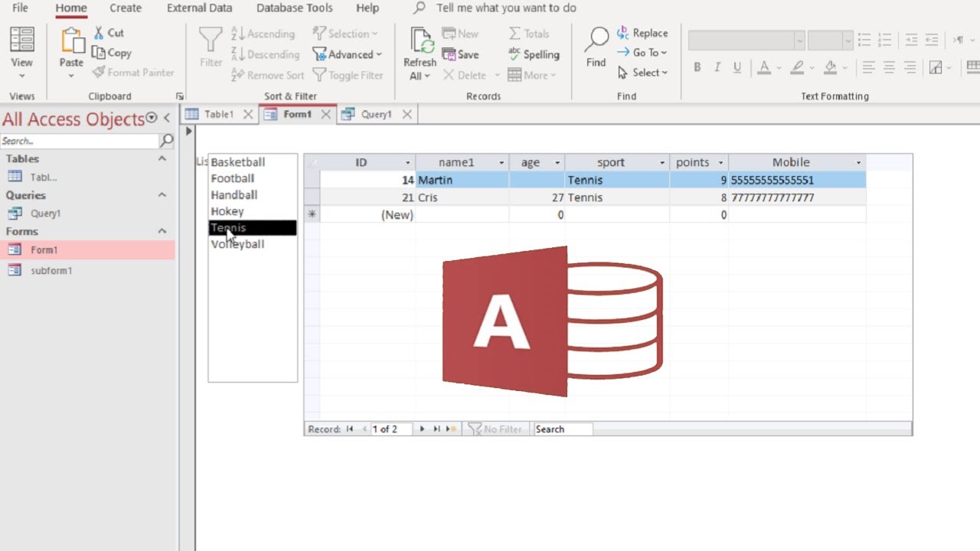This screenshot has width=980, height=551.
Task: Open the Database Tools tab
Action: coord(294,8)
